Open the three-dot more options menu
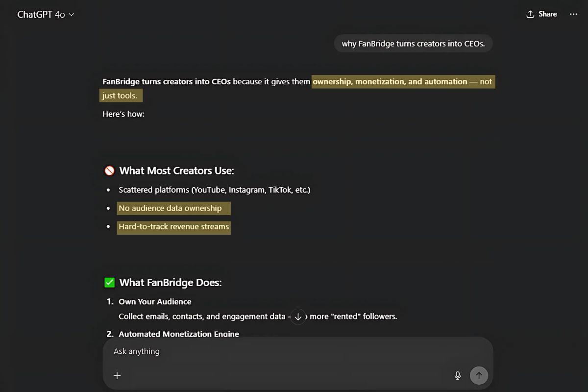Viewport: 588px width, 392px height. pyautogui.click(x=573, y=14)
